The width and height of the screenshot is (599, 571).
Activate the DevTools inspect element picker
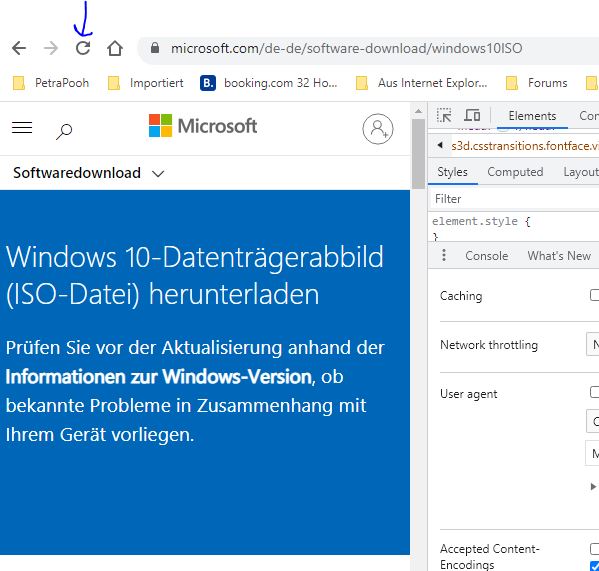(444, 115)
